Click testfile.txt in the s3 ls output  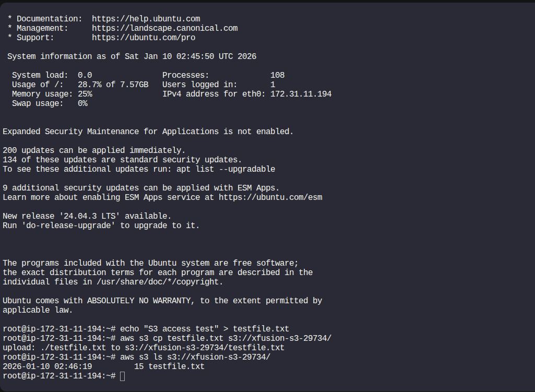coord(176,366)
